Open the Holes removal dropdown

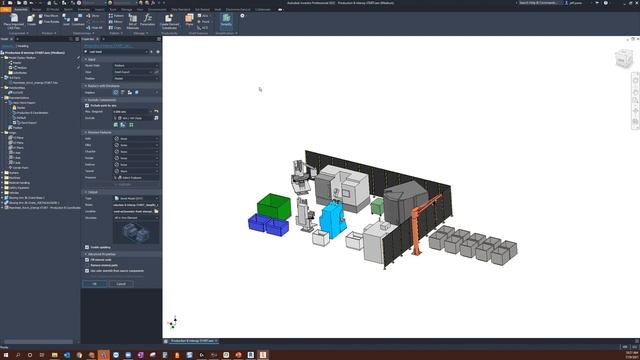click(136, 139)
